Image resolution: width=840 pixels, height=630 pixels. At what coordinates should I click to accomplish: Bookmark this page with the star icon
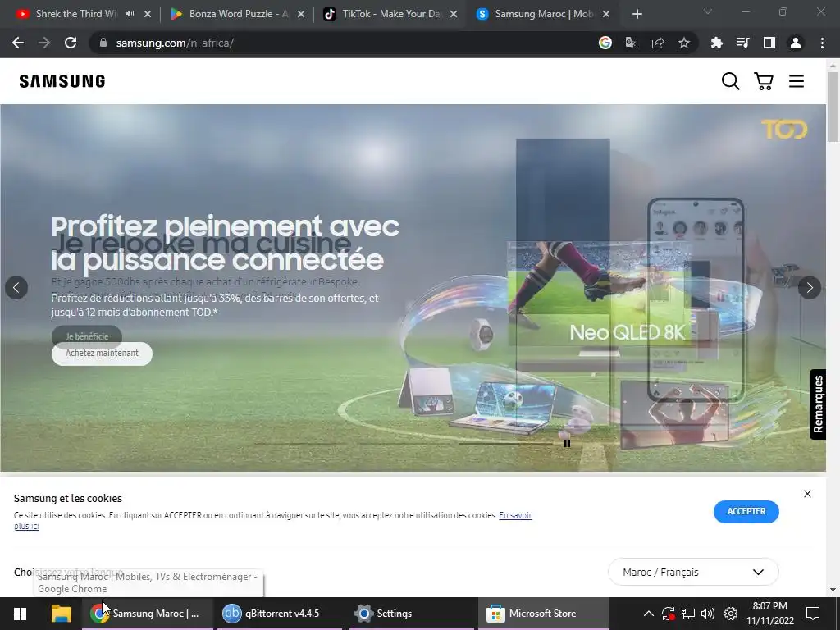(x=684, y=43)
